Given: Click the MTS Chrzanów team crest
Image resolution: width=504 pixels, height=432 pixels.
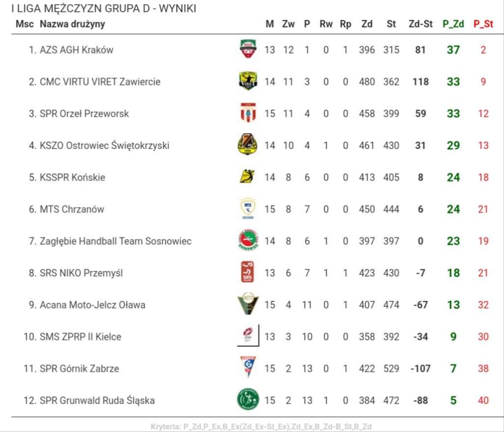Looking at the screenshot, I should [x=248, y=209].
